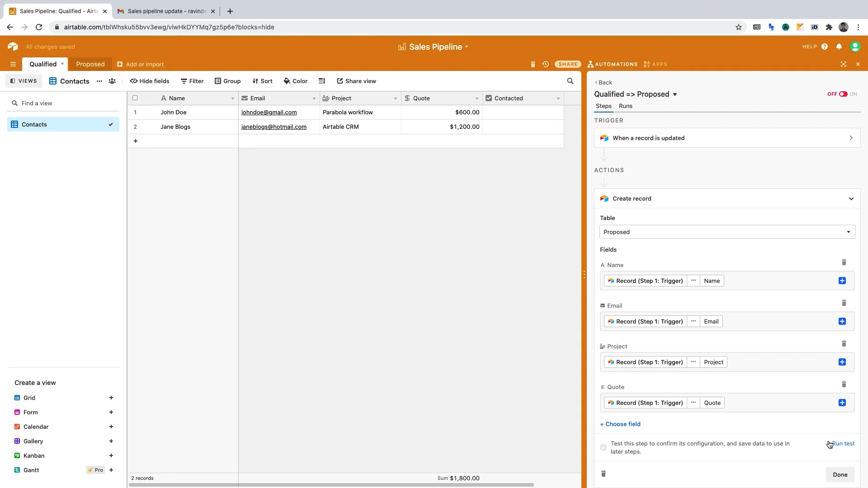Switch to the Runs tab
Image resolution: width=868 pixels, height=488 pixels.
[x=626, y=106]
